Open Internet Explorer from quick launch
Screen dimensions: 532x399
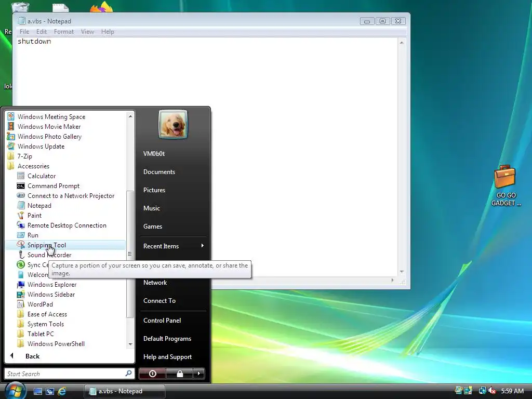[x=62, y=391]
